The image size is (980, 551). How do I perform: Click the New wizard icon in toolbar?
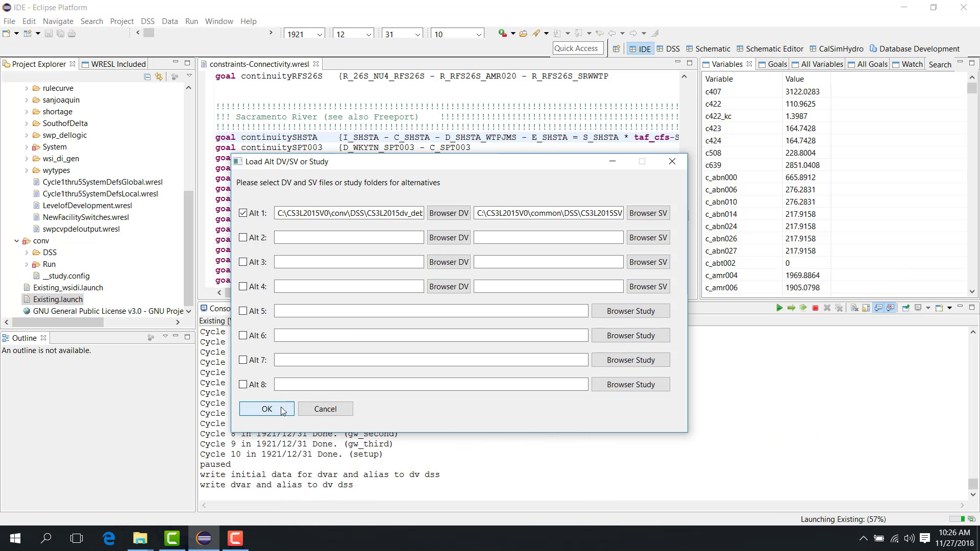click(7, 33)
